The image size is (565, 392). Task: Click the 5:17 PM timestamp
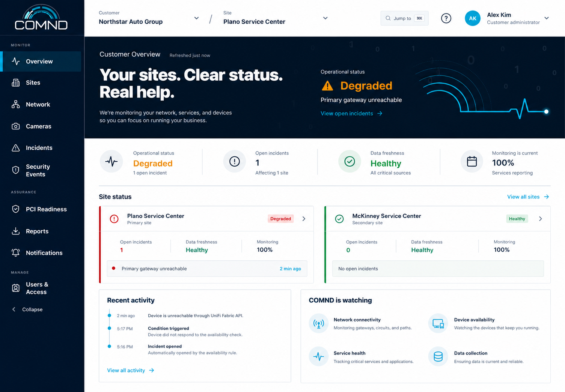click(x=125, y=329)
